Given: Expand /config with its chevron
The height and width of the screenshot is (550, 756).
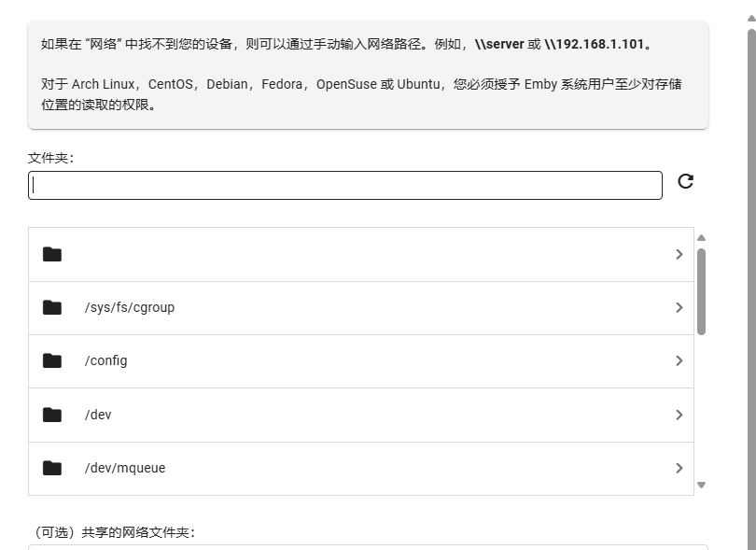Looking at the screenshot, I should (x=679, y=360).
